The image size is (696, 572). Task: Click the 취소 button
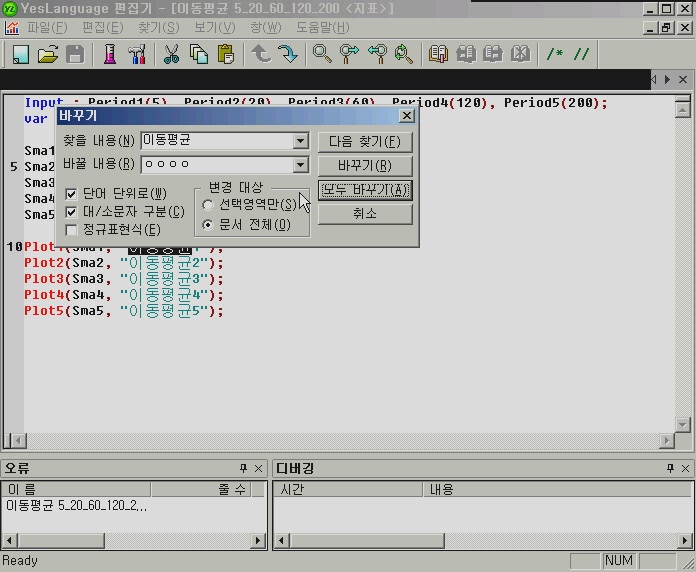pos(364,214)
